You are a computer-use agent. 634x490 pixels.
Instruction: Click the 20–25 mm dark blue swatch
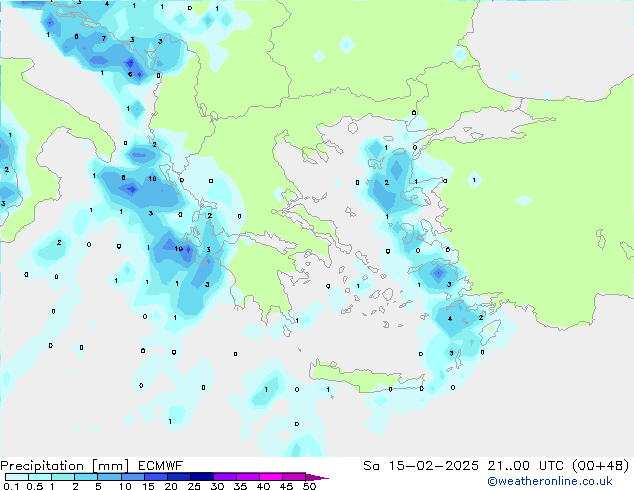(179, 477)
